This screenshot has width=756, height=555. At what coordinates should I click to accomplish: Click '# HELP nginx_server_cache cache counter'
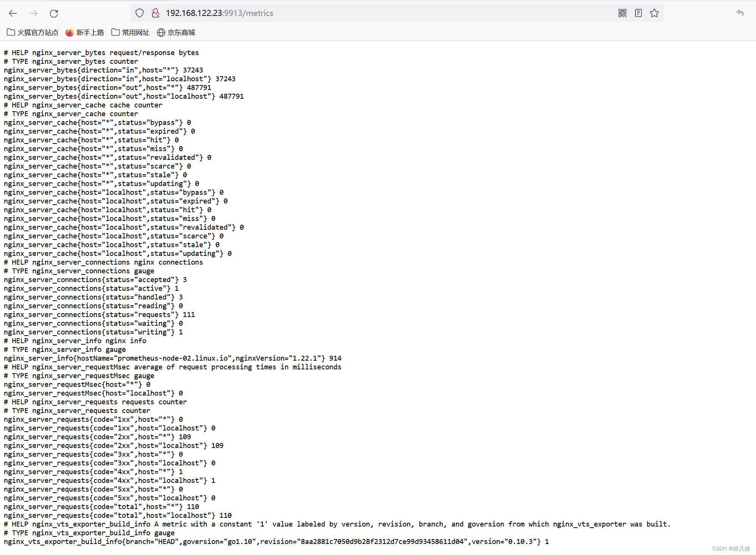[x=83, y=105]
